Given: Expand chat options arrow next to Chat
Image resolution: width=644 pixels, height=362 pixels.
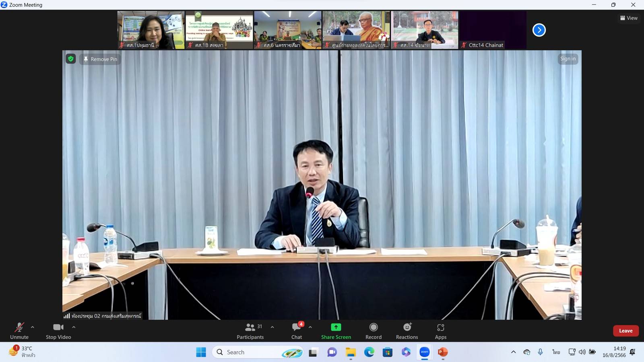Looking at the screenshot, I should pyautogui.click(x=310, y=327).
